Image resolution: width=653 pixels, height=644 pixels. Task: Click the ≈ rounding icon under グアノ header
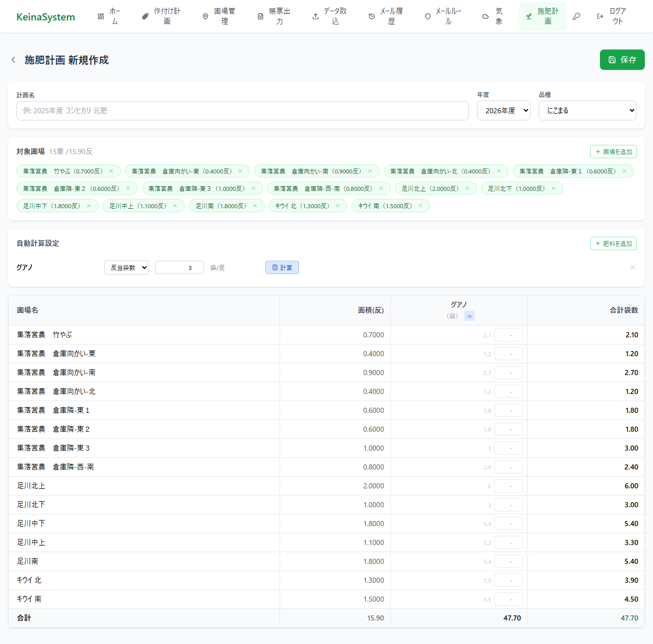(x=469, y=316)
